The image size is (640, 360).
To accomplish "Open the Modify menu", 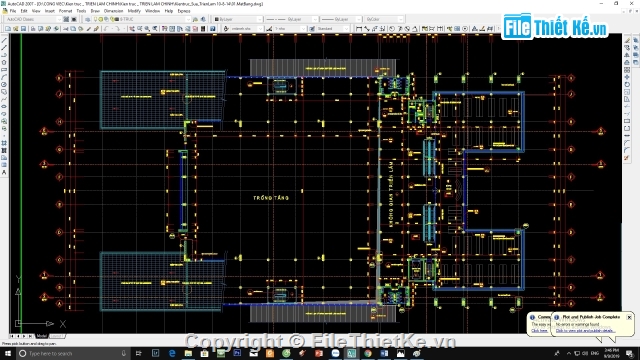I will (134, 11).
